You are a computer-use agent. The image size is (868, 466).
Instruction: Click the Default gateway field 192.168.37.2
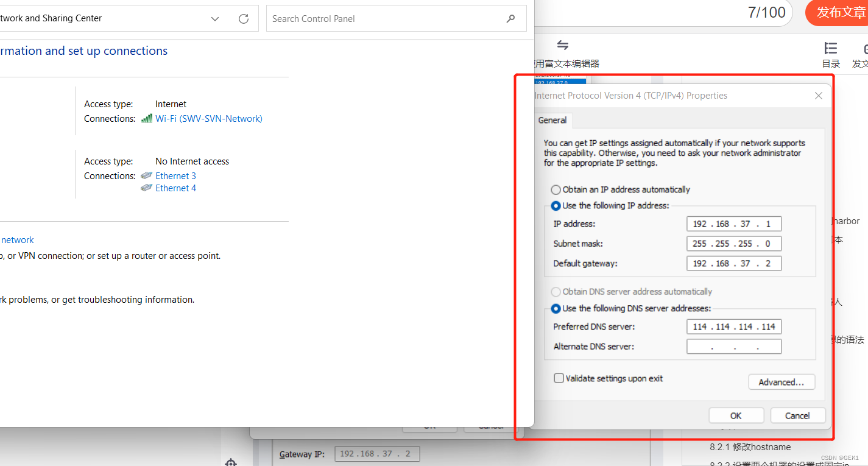pyautogui.click(x=734, y=264)
